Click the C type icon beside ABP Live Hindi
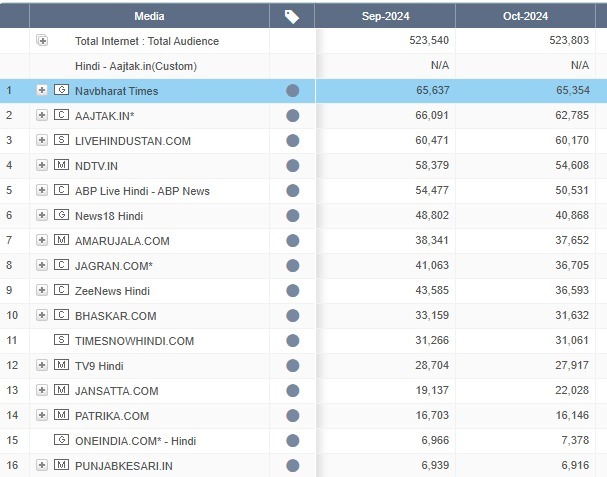This screenshot has height=477, width=607. click(x=61, y=190)
